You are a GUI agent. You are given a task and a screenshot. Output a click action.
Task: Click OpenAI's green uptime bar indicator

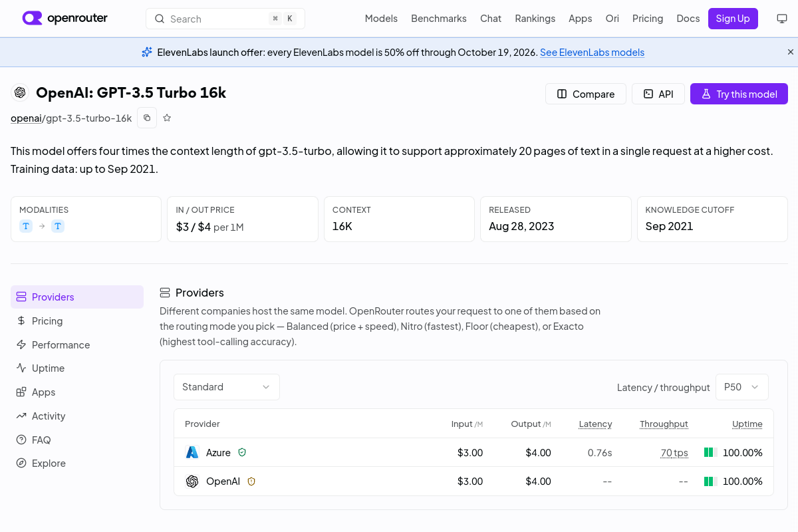click(x=710, y=481)
